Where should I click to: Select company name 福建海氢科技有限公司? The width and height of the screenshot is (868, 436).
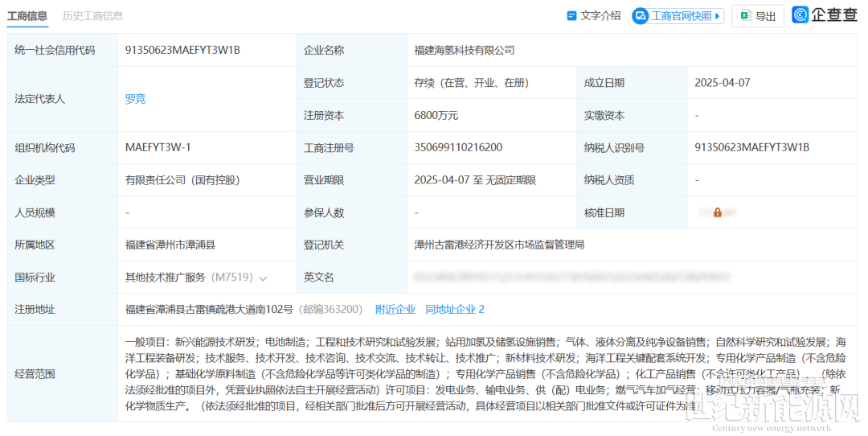465,50
